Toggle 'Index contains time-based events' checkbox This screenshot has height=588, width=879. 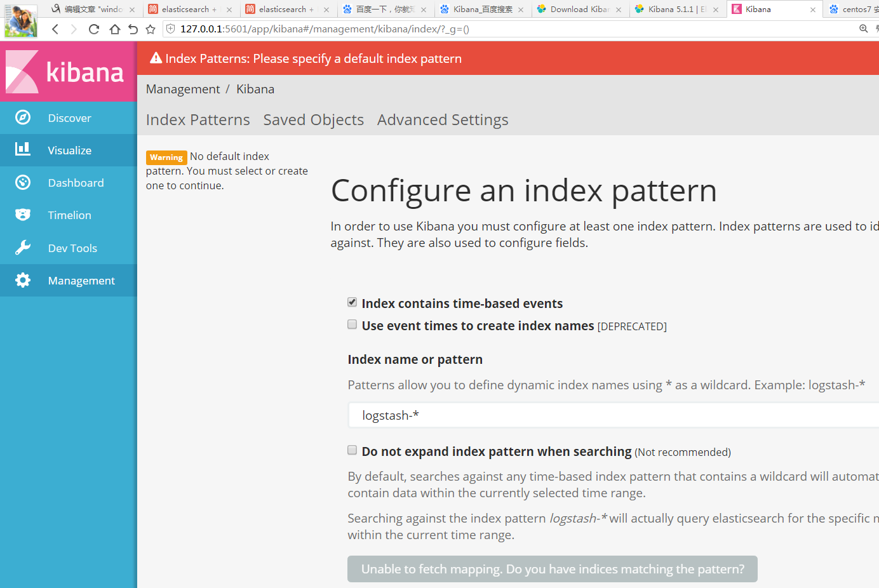click(352, 302)
